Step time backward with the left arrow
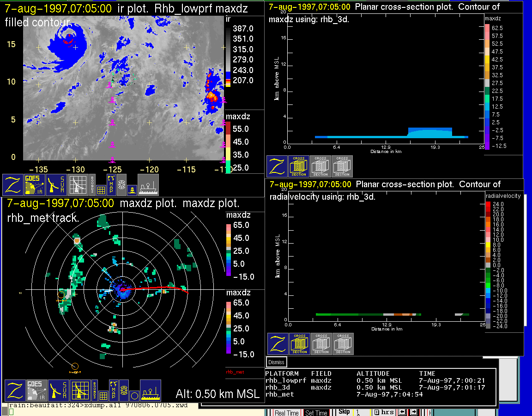This screenshot has width=532, height=416. click(402, 412)
